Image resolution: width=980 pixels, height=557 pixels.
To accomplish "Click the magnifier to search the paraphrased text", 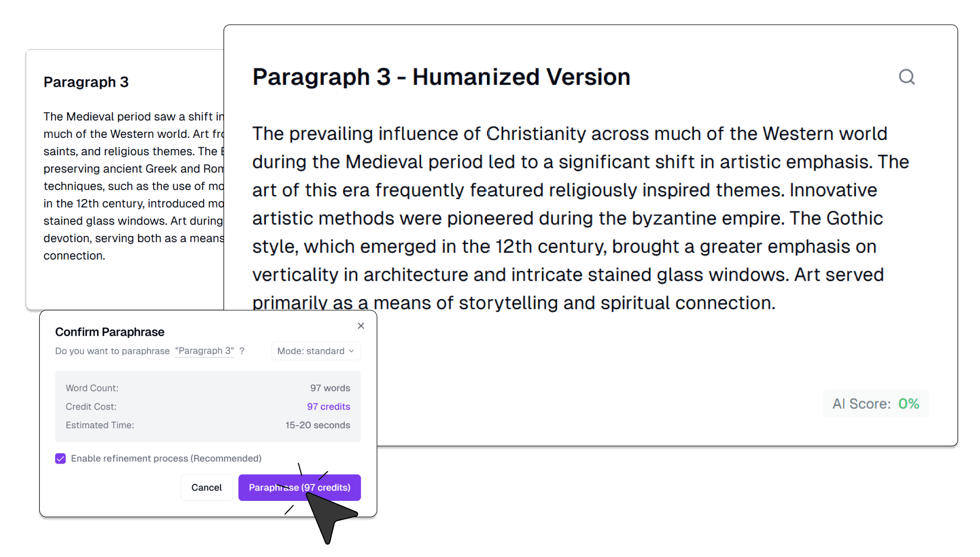I will tap(906, 77).
